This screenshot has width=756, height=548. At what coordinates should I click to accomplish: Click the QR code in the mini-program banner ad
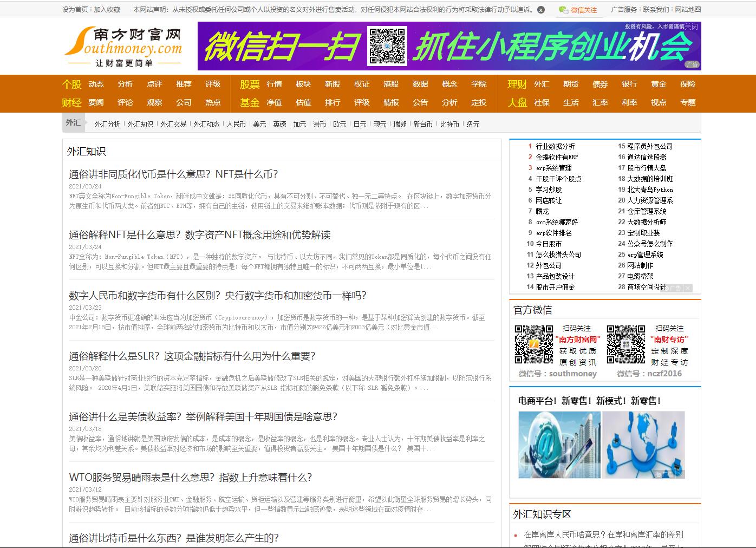386,48
